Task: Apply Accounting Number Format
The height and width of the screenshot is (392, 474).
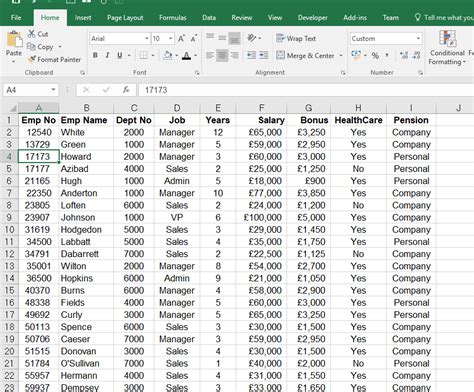Action: click(x=356, y=55)
